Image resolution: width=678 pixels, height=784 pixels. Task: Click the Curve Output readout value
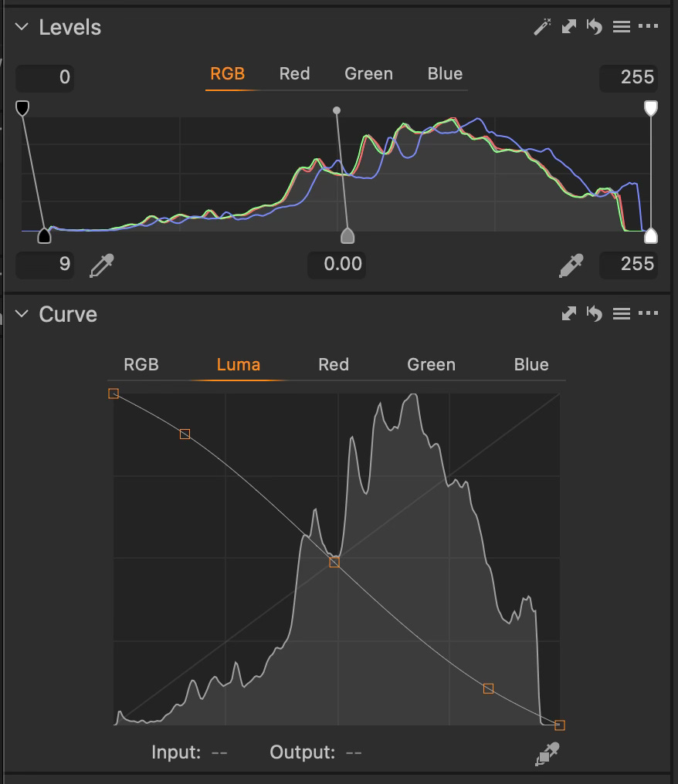point(353,752)
